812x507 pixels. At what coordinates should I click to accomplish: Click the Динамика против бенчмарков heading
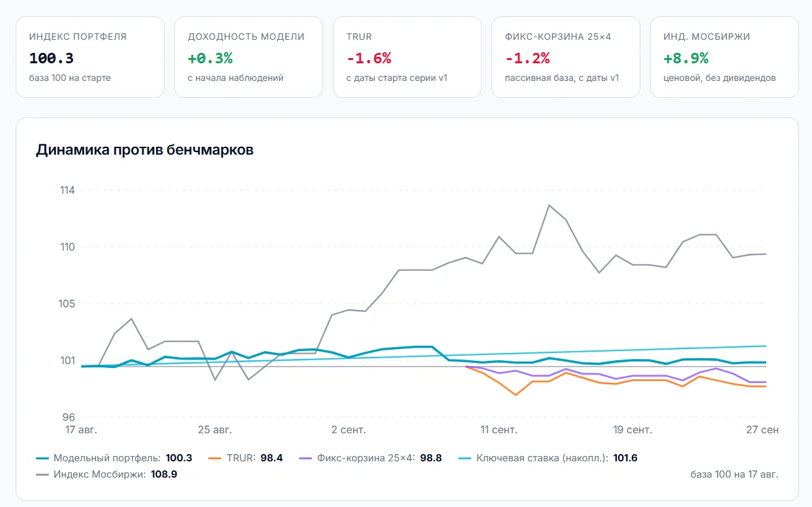(x=145, y=149)
